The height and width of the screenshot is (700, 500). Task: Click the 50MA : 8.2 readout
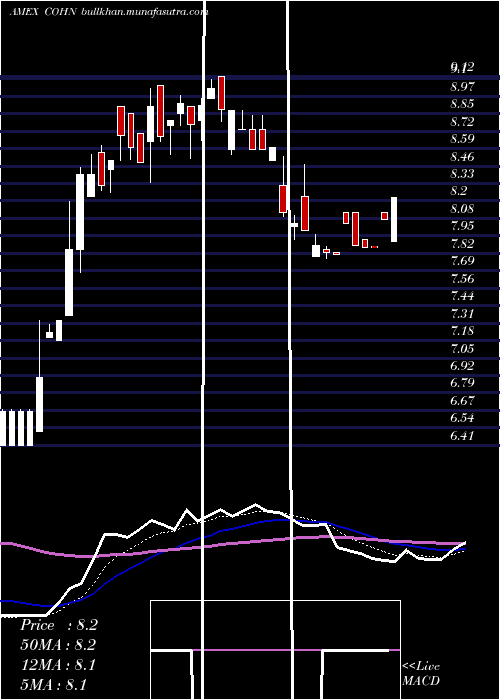[58, 645]
